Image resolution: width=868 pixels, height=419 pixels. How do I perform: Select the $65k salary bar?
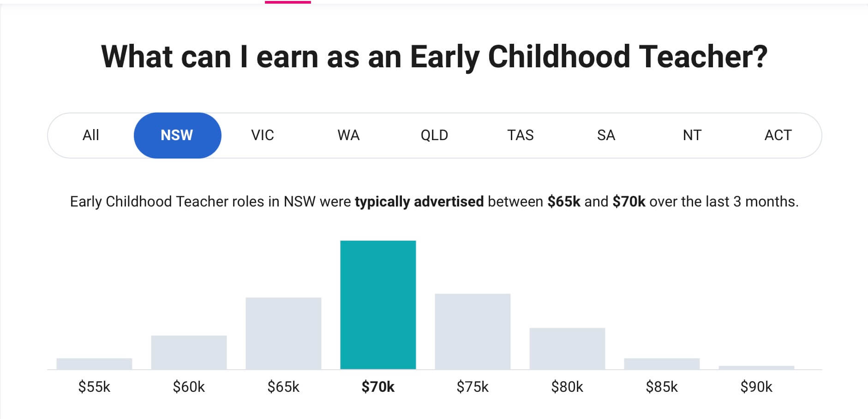tap(283, 333)
